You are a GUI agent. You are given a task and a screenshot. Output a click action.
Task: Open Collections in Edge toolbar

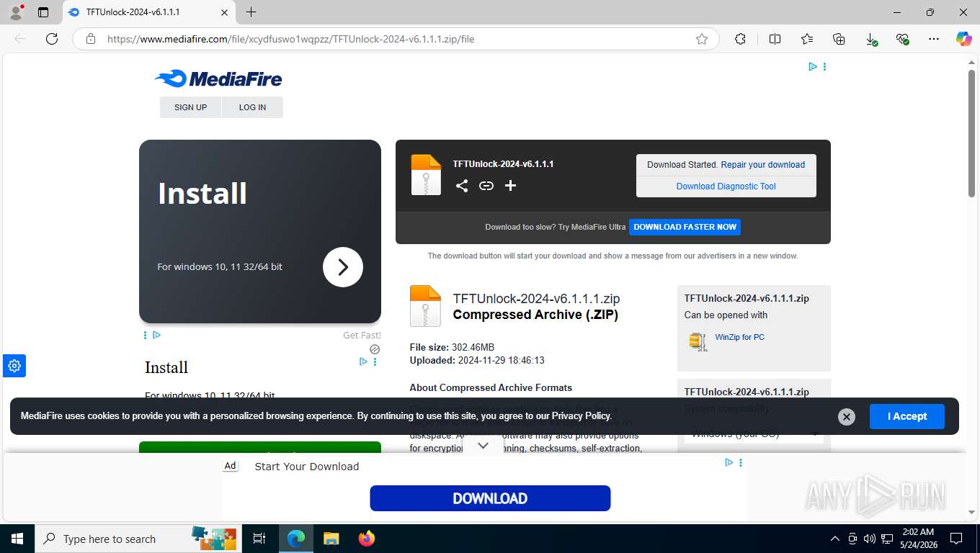click(839, 39)
